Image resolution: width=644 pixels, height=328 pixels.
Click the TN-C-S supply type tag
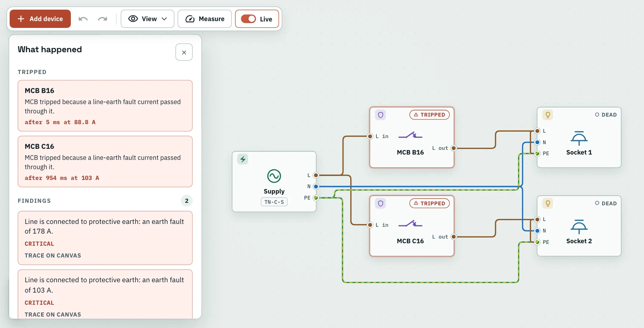274,202
